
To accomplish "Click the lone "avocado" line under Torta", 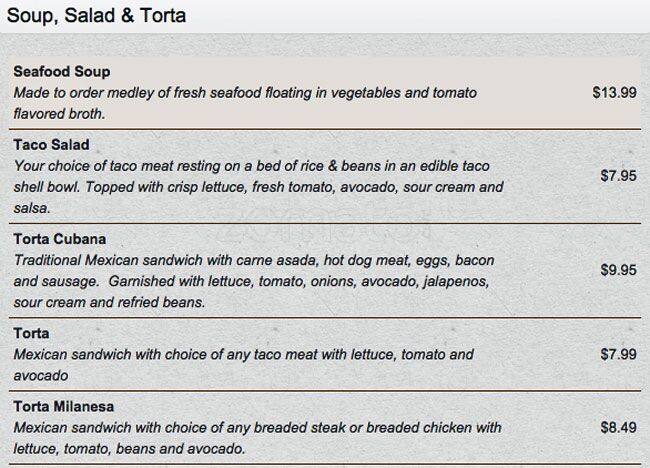I will 41,376.
